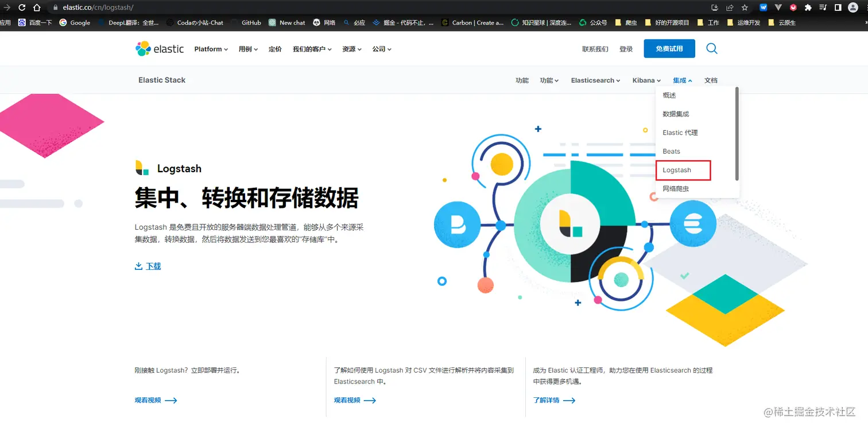
Task: Go to browser home page icon
Action: click(37, 7)
